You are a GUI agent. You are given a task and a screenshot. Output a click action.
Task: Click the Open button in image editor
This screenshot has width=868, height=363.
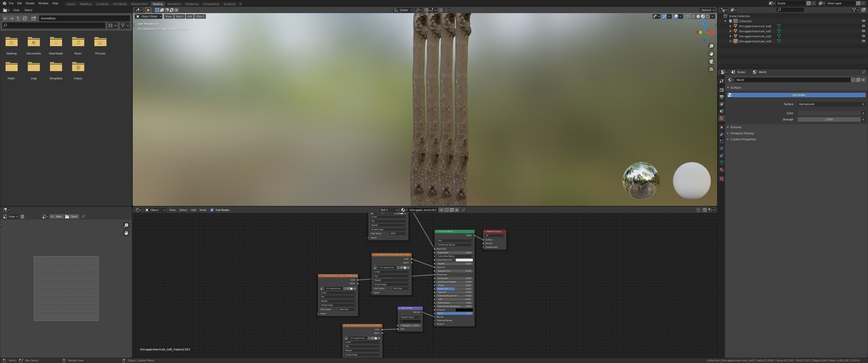[x=71, y=217]
